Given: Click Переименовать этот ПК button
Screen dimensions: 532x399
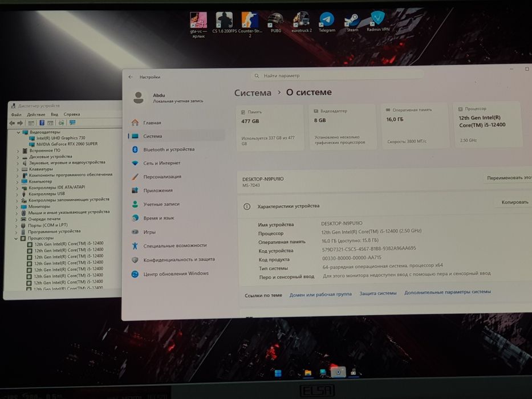Looking at the screenshot, I should pyautogui.click(x=508, y=178).
